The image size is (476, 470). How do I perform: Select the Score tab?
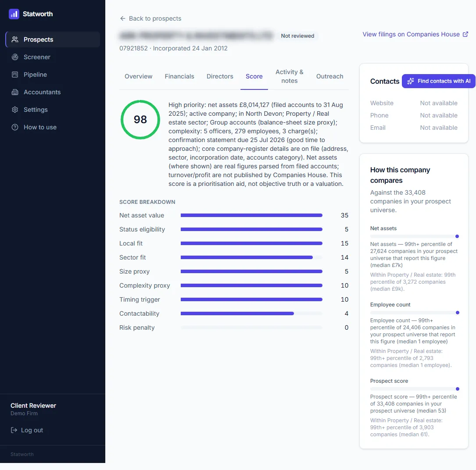coord(254,76)
